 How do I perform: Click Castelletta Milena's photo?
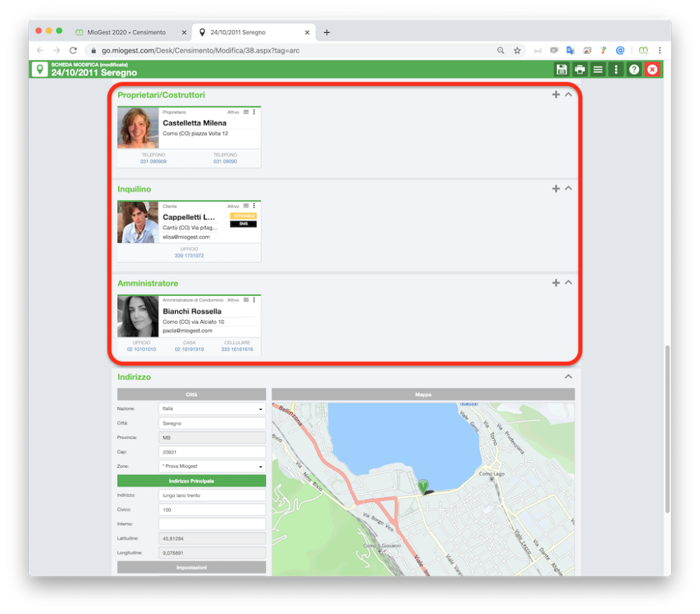[138, 127]
